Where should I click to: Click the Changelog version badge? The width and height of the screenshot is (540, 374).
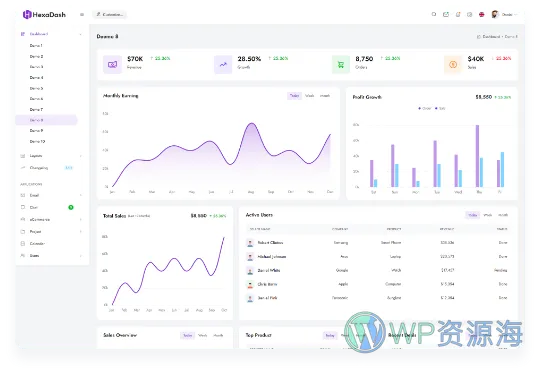tap(69, 168)
